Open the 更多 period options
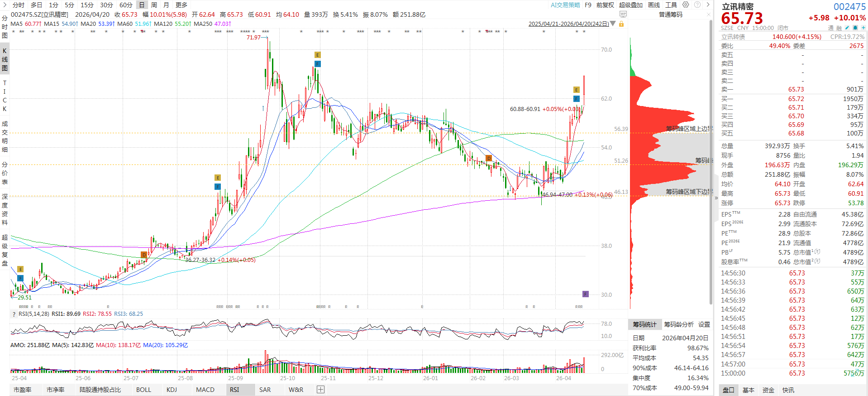Image resolution: width=868 pixels, height=396 pixels. coord(181,5)
